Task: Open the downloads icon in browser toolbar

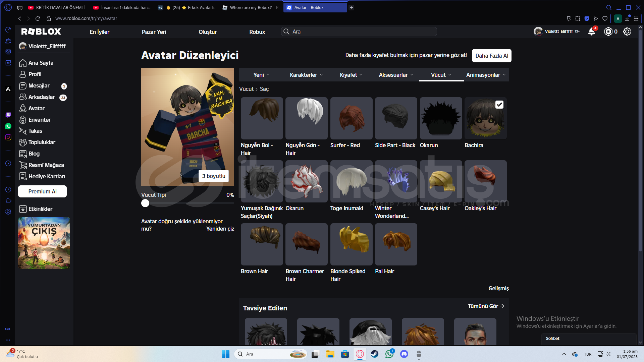Action: tap(627, 18)
